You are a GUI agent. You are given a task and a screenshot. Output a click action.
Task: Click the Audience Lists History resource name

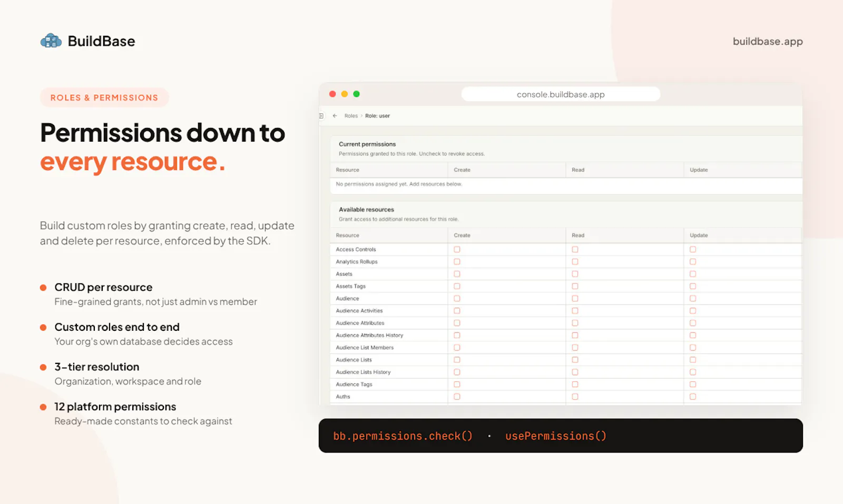coord(364,372)
